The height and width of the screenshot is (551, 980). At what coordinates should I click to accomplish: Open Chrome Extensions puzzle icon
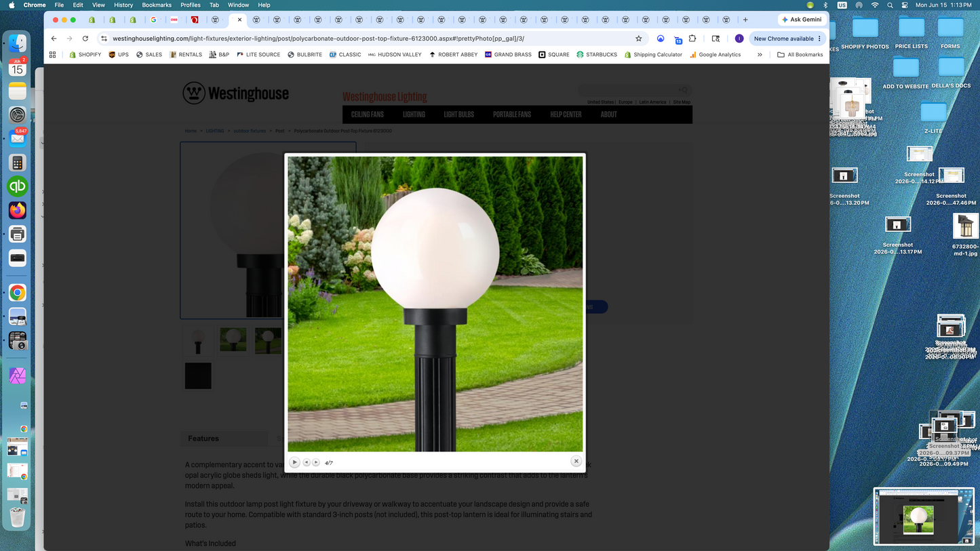click(x=692, y=39)
